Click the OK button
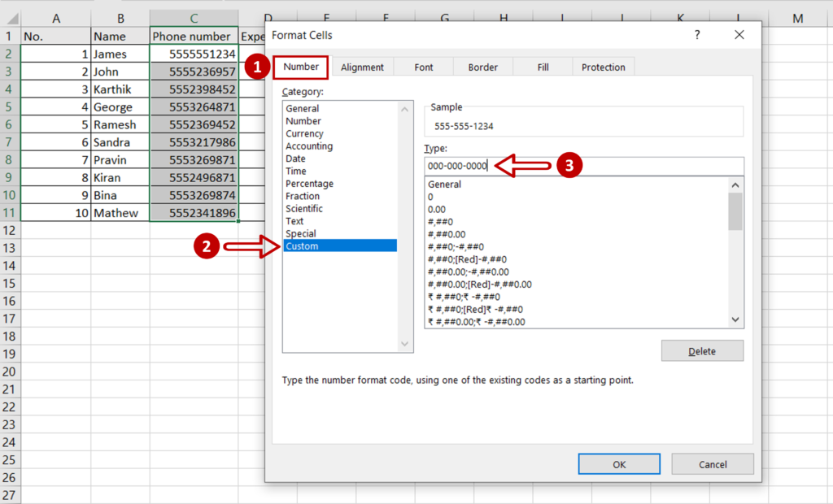The height and width of the screenshot is (504, 833). 619,463
